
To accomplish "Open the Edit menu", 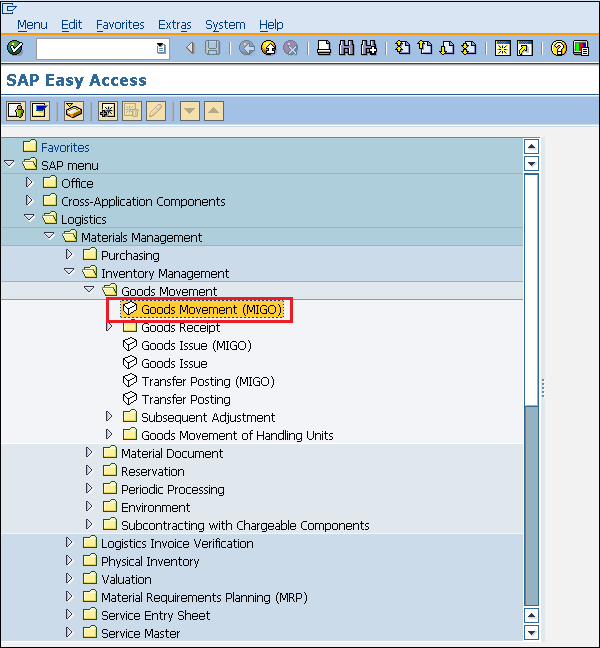I will pos(71,25).
